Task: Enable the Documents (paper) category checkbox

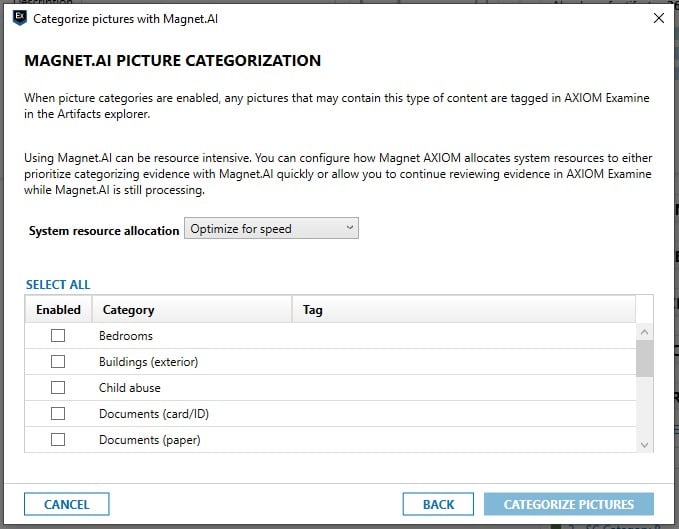Action: [58, 439]
